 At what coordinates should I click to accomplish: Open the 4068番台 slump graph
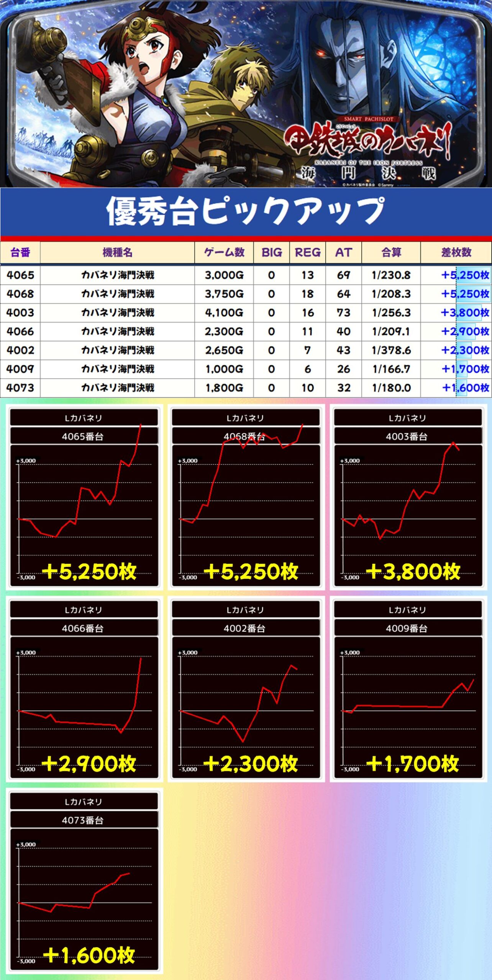(x=246, y=498)
